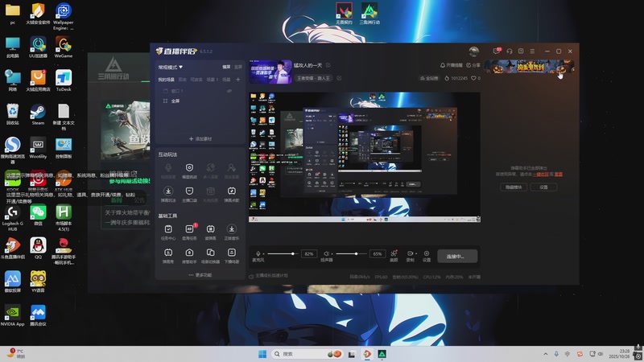Click the 连接中 start button
Screen dimensions: 644x362
coord(457,256)
